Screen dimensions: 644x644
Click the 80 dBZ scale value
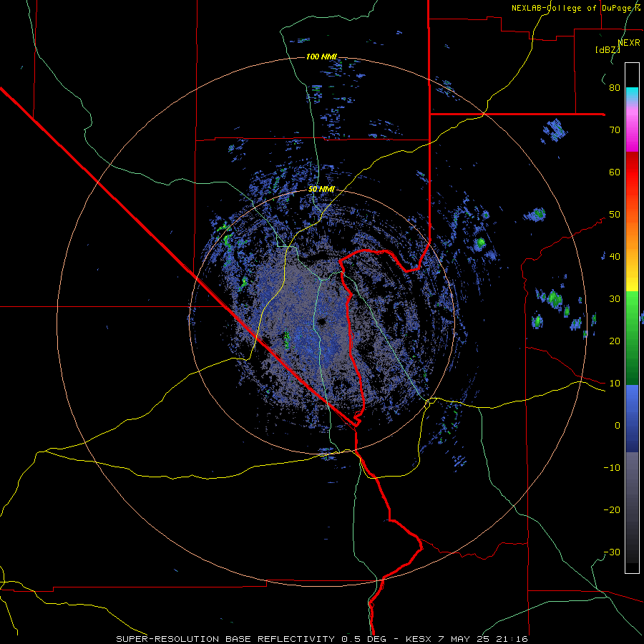coord(615,88)
